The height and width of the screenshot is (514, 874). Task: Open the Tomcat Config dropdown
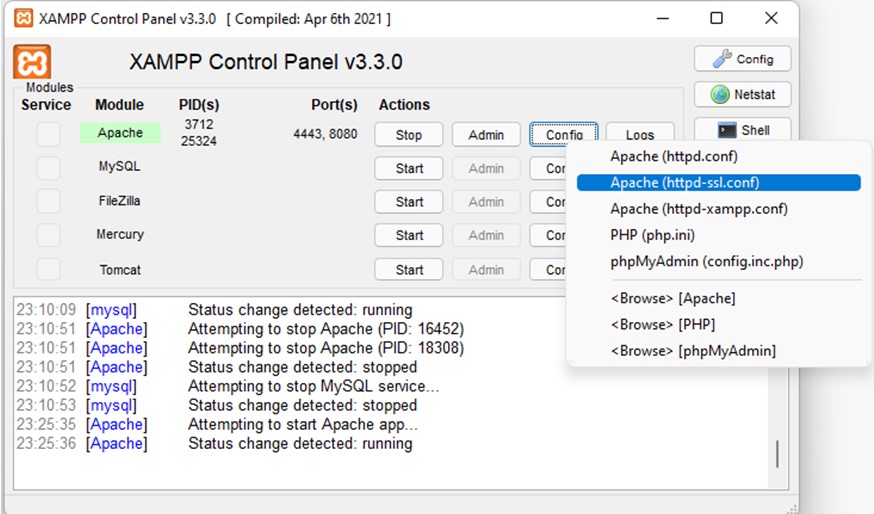[x=548, y=270]
